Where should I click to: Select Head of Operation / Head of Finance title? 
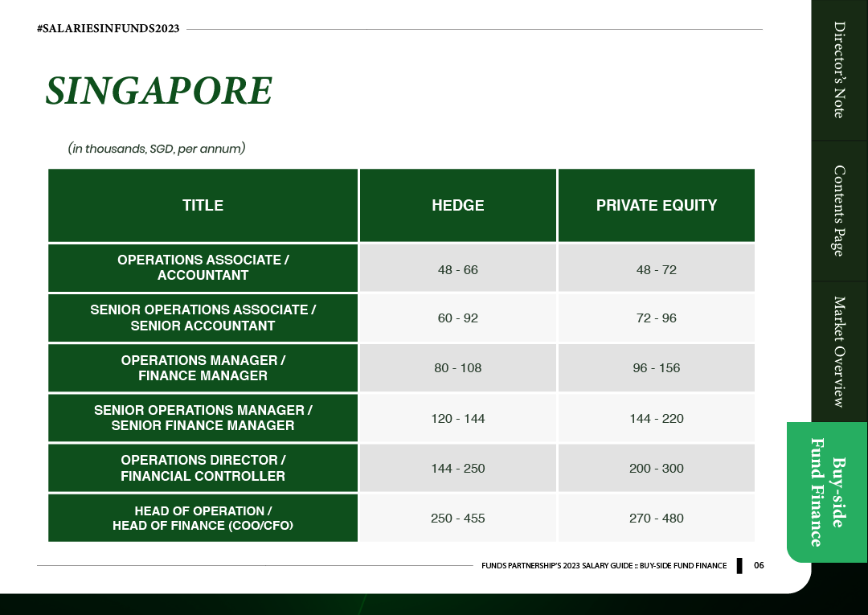(203, 519)
